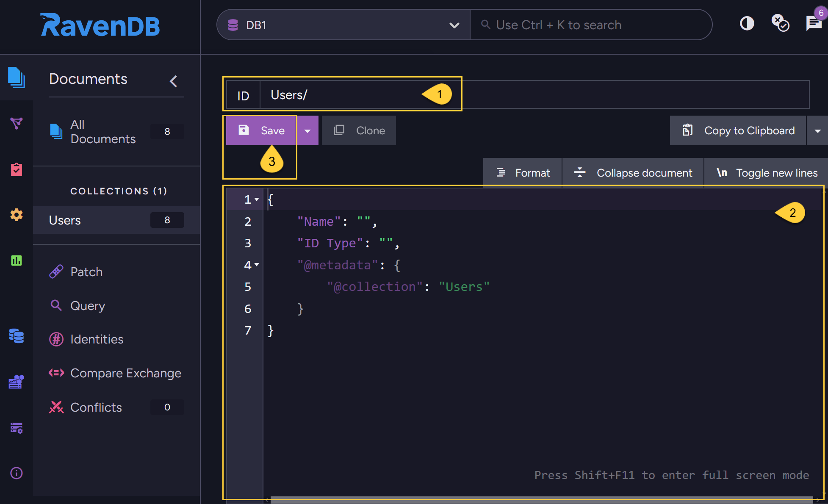Click the "@collection" key in editor
828x504 pixels.
(375, 287)
